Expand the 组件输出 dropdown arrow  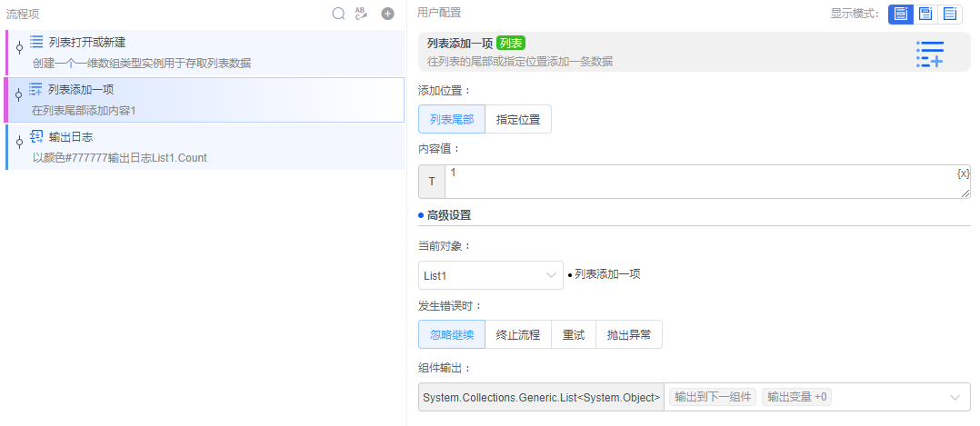(x=955, y=397)
